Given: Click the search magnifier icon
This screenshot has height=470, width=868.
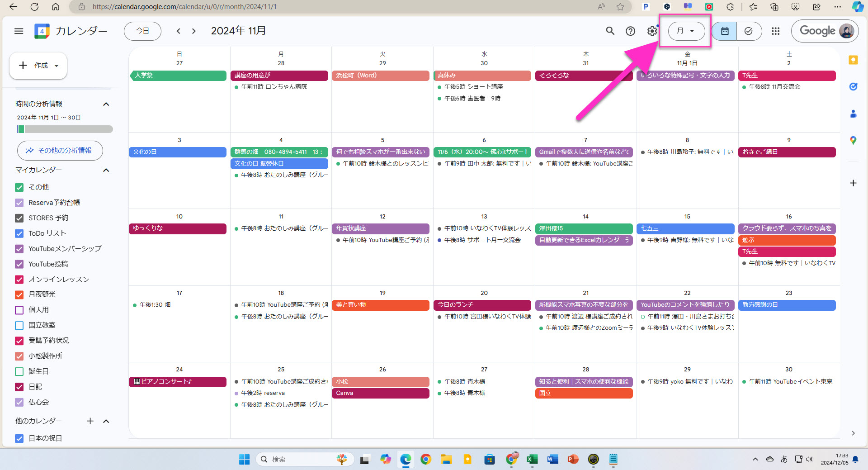Looking at the screenshot, I should 610,31.
